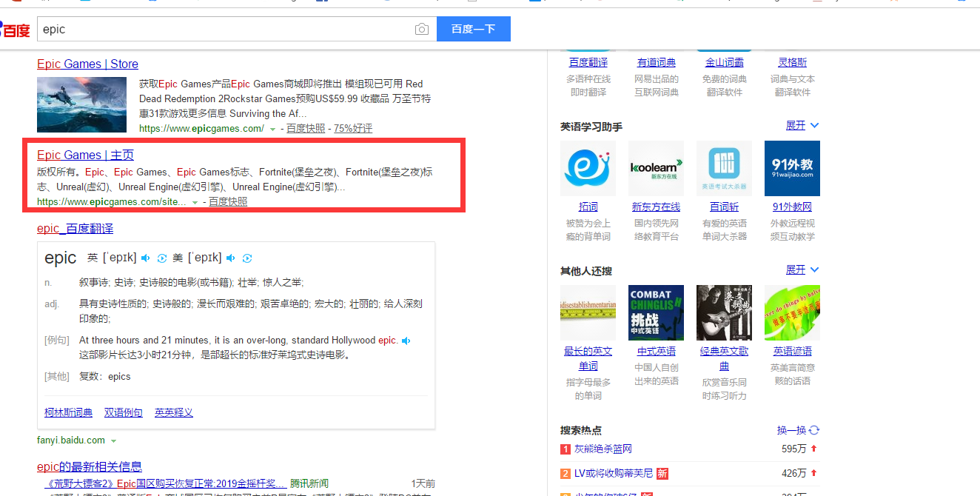
Task: Click the Baidu logo
Action: click(x=15, y=30)
